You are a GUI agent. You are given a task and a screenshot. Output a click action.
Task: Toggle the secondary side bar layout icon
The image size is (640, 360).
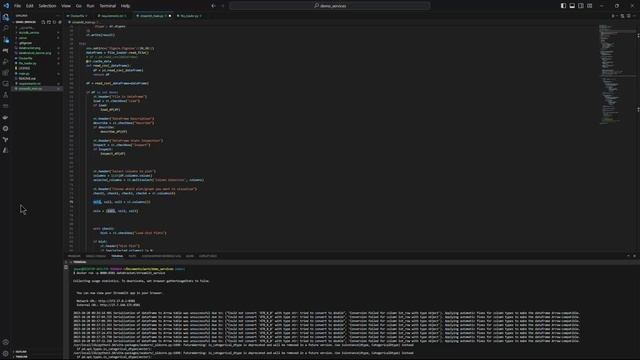[581, 6]
